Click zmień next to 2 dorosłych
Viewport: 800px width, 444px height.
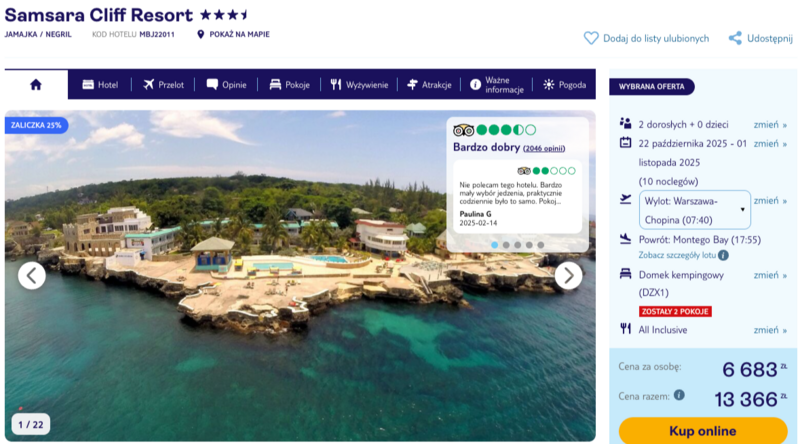coord(769,125)
